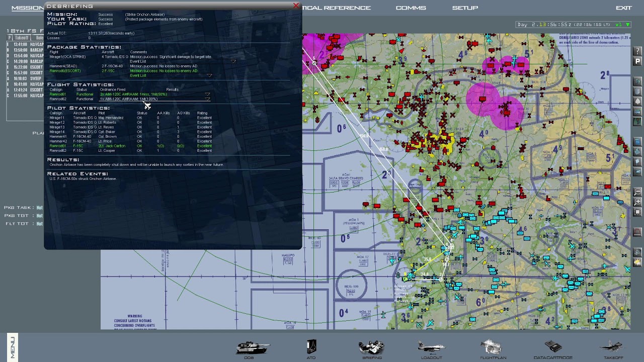Image resolution: width=644 pixels, height=362 pixels.
Task: Select the 15:57:00 ESCORT flight row
Action: [25, 72]
